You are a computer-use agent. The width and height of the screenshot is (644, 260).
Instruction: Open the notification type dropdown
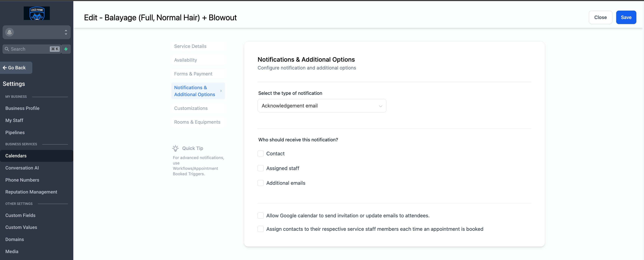322,106
